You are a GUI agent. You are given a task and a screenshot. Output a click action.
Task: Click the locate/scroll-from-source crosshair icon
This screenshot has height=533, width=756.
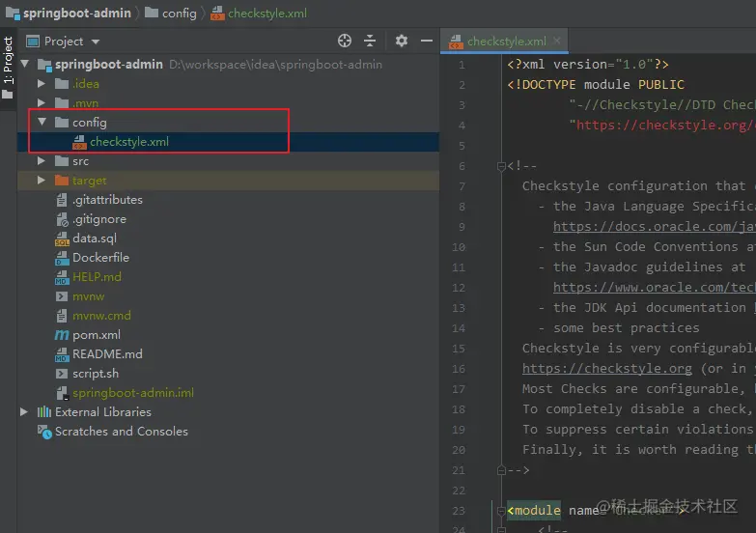pyautogui.click(x=345, y=41)
